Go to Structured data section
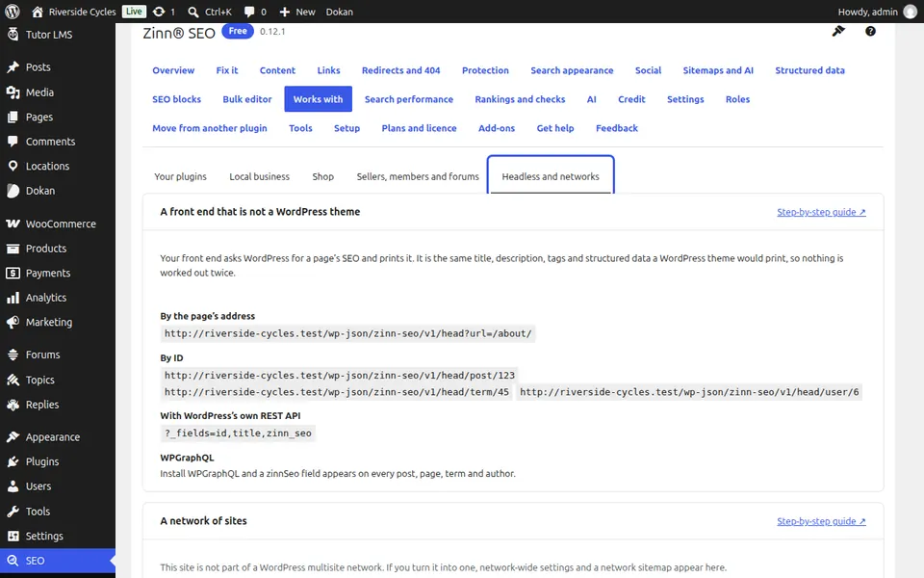 coord(809,70)
